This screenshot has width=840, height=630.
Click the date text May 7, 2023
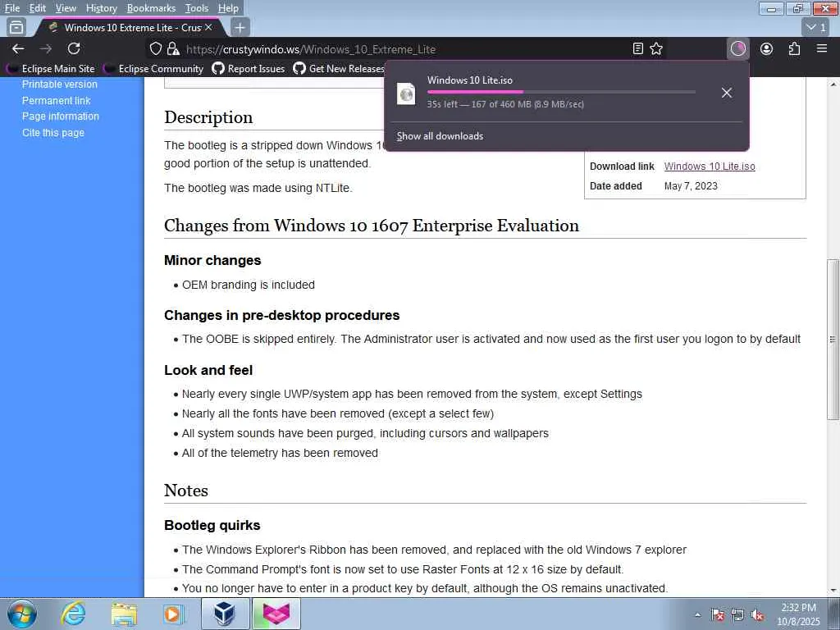click(691, 186)
